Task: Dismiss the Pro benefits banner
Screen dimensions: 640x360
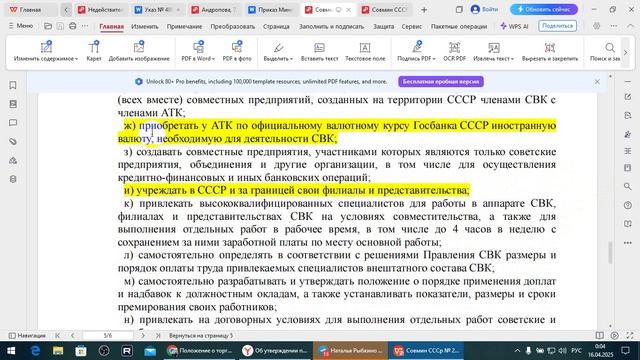Action: [x=597, y=82]
